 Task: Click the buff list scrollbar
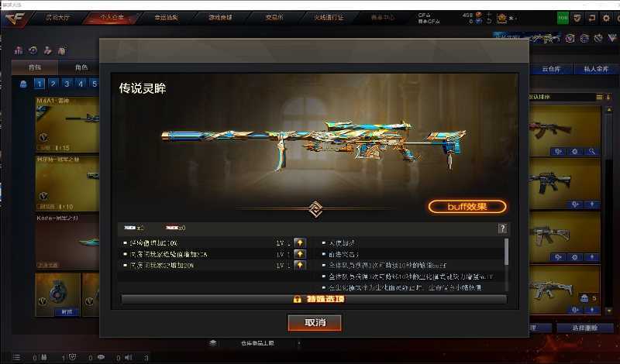(x=506, y=252)
